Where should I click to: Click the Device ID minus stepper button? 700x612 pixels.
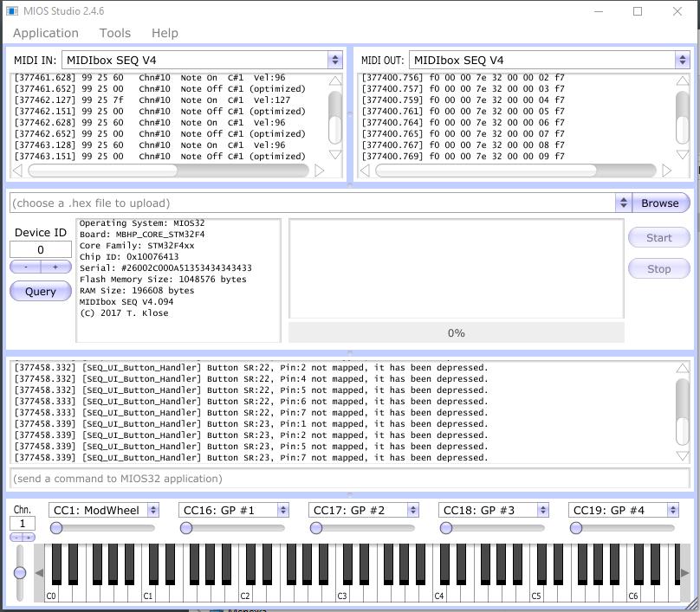(x=26, y=267)
